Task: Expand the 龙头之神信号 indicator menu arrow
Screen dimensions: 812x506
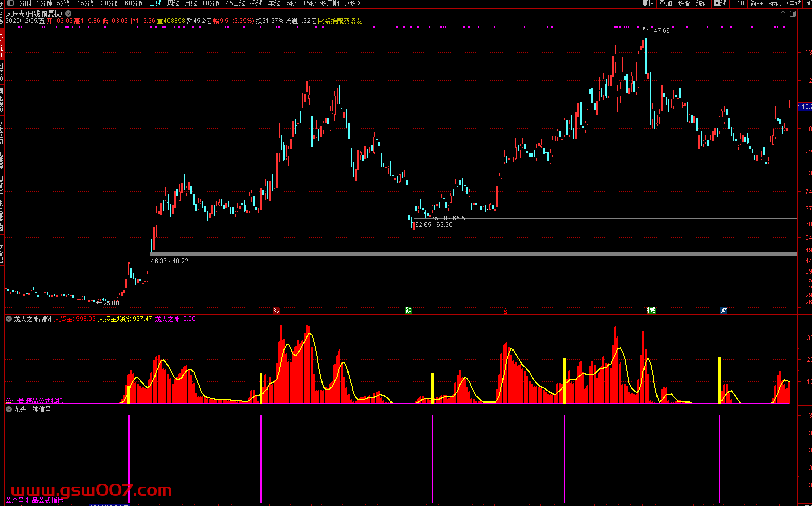Action: (9, 410)
